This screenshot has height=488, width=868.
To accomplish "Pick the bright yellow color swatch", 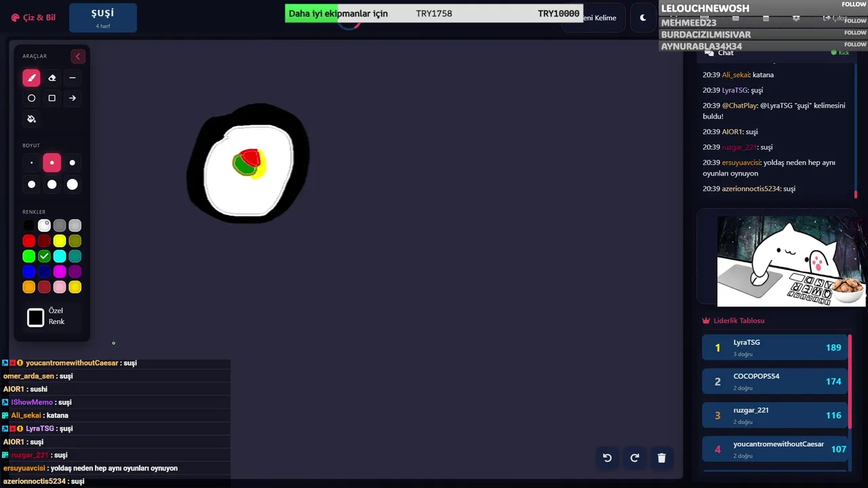I will pyautogui.click(x=60, y=241).
